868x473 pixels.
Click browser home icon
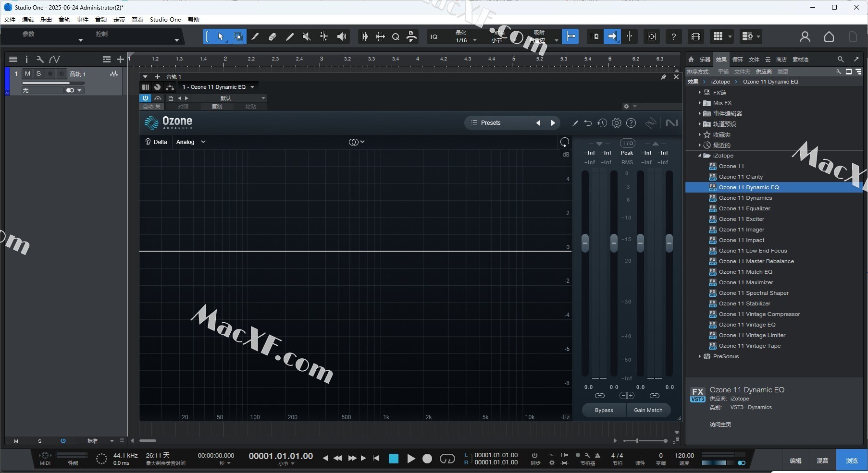point(691,59)
